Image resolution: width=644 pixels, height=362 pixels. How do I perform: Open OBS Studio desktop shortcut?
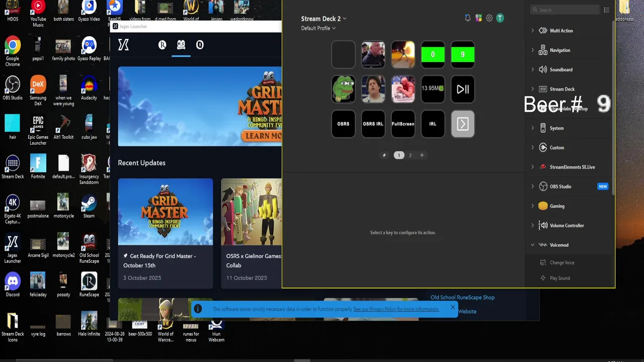tap(13, 88)
